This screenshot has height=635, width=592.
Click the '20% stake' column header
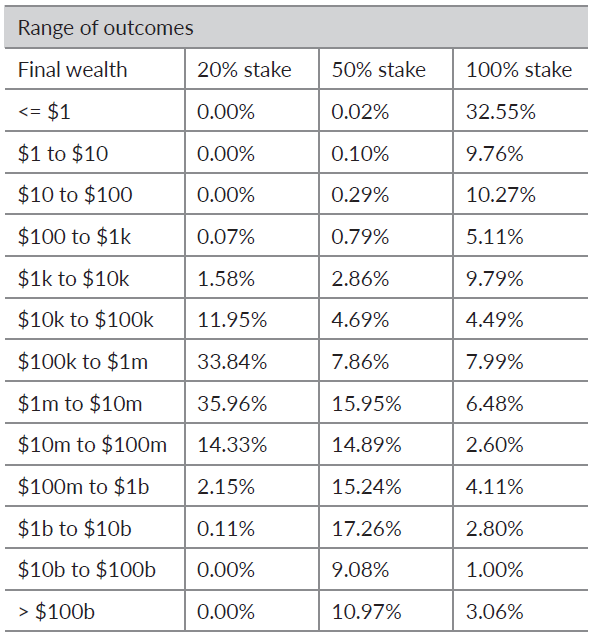pyautogui.click(x=244, y=70)
